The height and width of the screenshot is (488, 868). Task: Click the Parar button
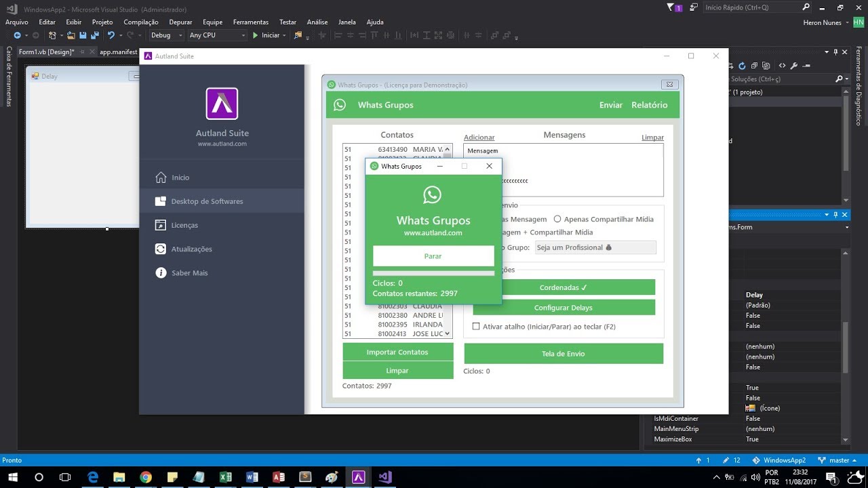click(x=433, y=256)
